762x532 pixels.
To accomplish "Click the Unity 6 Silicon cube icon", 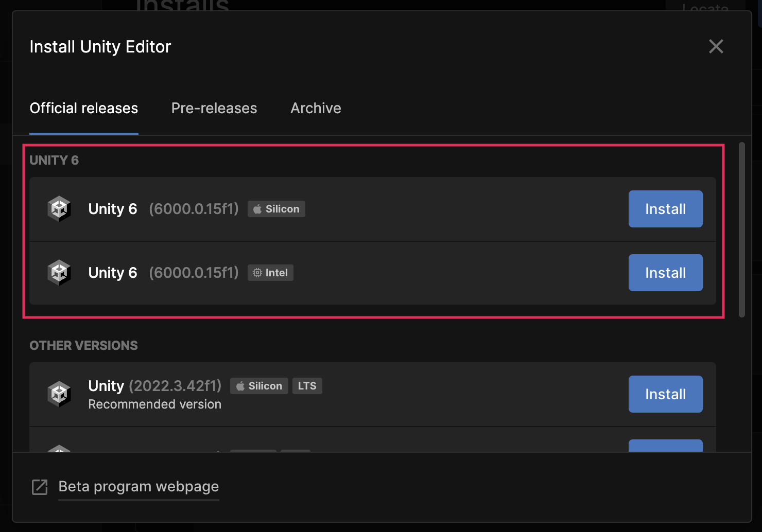I will [x=59, y=209].
